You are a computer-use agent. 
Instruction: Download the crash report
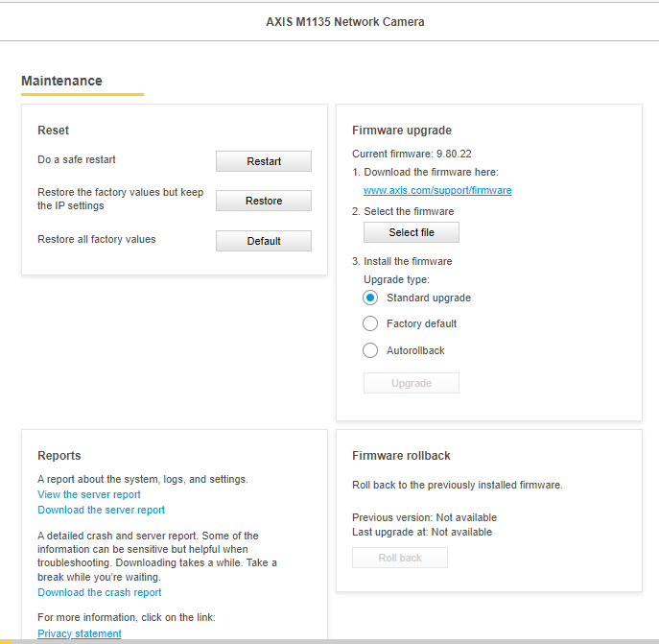click(100, 592)
